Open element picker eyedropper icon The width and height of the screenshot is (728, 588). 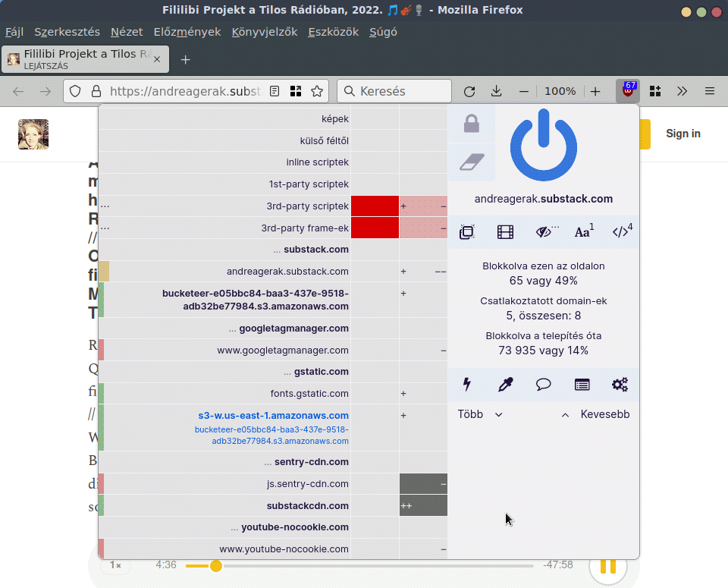(x=505, y=385)
